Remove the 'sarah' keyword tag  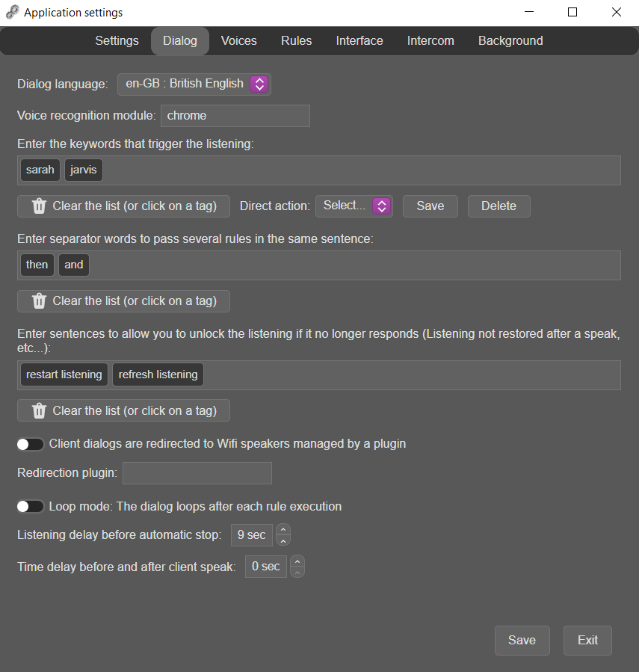coord(40,170)
